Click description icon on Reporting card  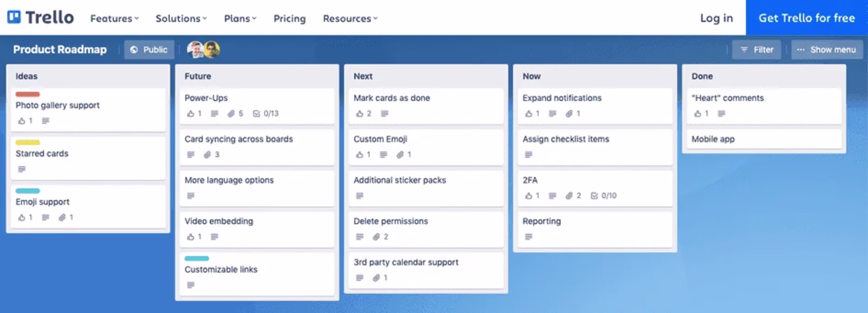point(528,237)
